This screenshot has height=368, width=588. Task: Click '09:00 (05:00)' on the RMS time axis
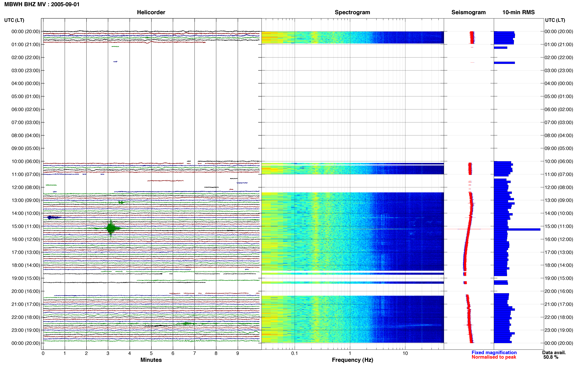[559, 148]
